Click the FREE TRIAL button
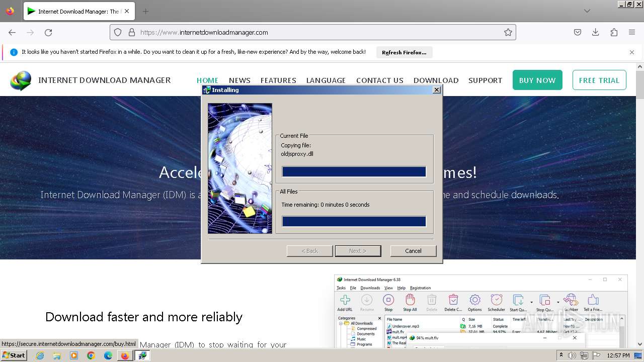 click(x=599, y=80)
